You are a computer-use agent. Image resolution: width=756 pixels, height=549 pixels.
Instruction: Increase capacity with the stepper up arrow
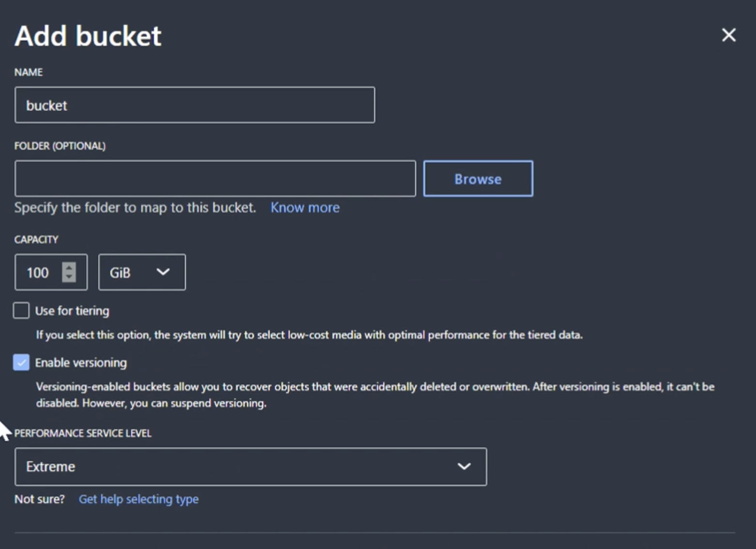pyautogui.click(x=69, y=267)
